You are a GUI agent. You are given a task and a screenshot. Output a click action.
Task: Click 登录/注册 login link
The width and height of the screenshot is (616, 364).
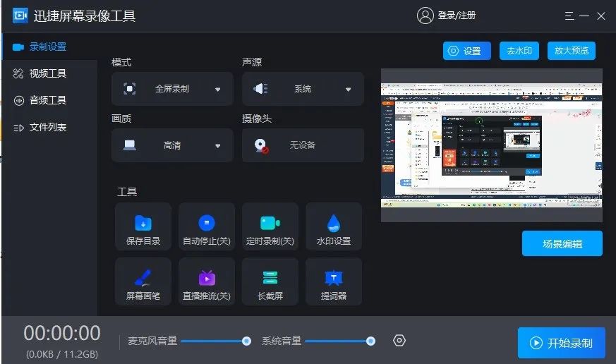point(457,16)
